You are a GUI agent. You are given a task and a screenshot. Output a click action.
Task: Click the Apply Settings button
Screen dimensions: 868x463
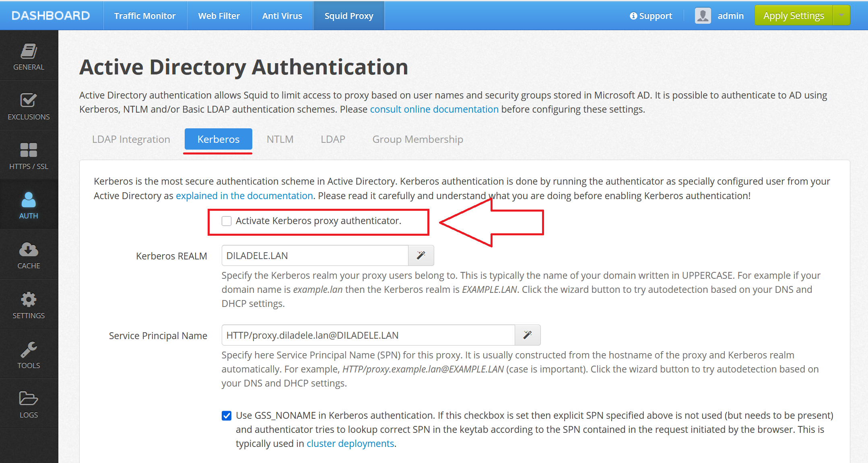tap(793, 15)
